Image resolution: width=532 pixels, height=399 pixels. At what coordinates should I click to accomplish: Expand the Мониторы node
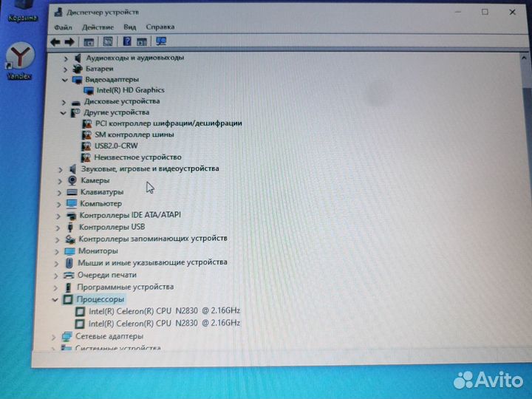pyautogui.click(x=57, y=252)
